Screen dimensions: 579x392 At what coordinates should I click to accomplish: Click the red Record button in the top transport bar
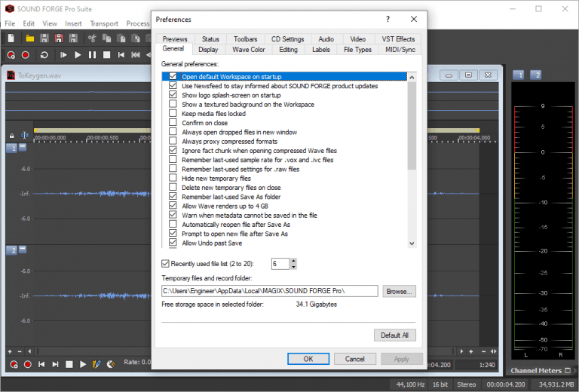click(x=26, y=55)
